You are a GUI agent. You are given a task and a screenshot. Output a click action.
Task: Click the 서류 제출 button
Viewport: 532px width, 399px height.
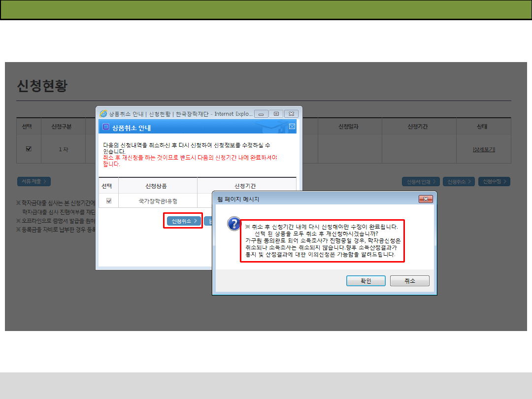coord(34,182)
